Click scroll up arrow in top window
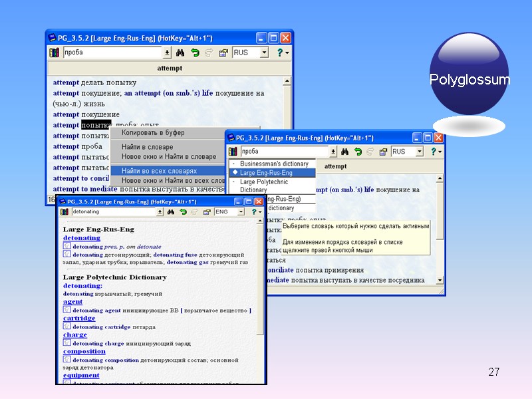The image size is (532, 399). click(x=287, y=81)
